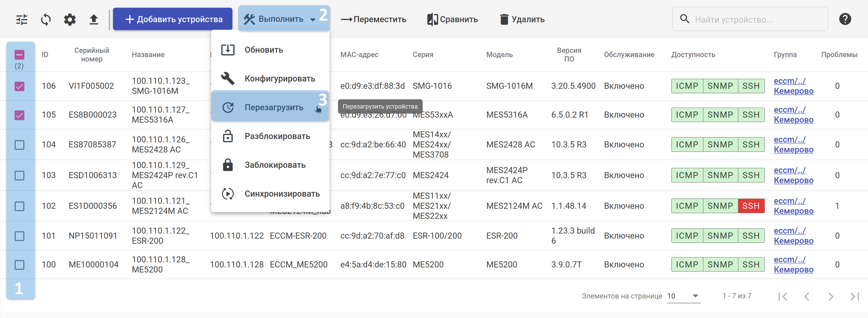Select the checkbox for device 100
The width and height of the screenshot is (868, 318).
coord(20,265)
